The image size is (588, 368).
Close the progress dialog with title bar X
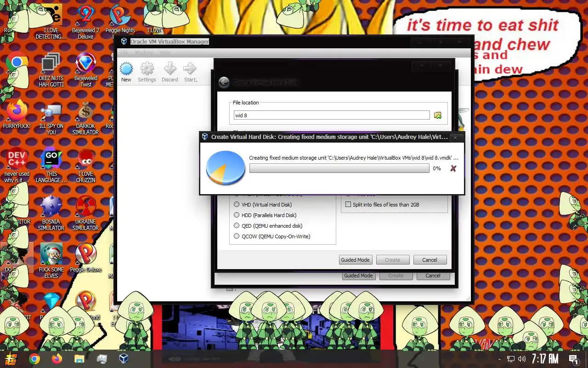[455, 137]
